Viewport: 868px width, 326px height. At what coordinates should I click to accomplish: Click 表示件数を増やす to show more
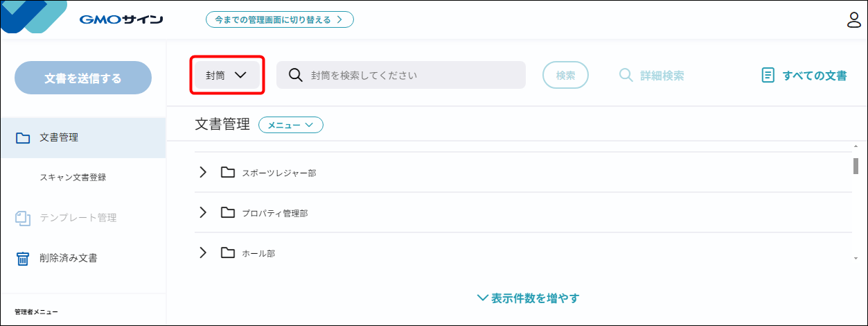coord(529,298)
